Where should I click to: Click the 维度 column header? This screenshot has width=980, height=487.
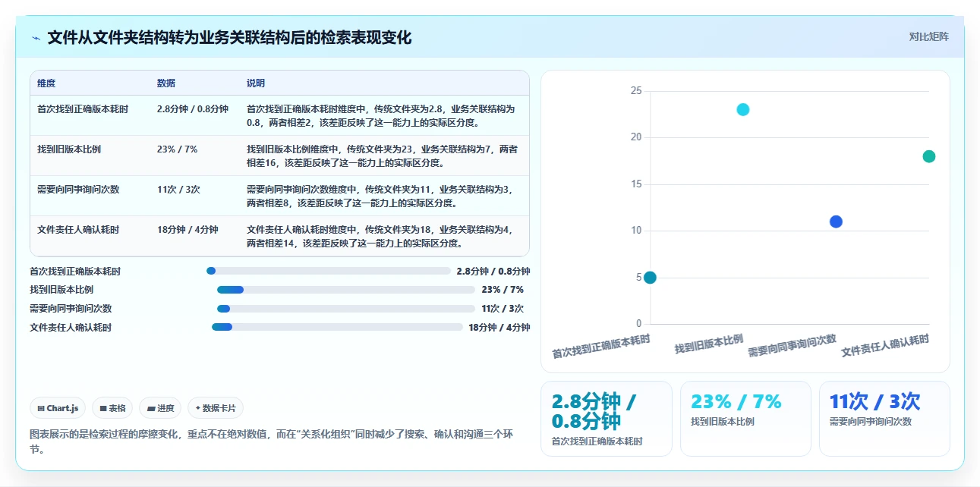(46, 83)
